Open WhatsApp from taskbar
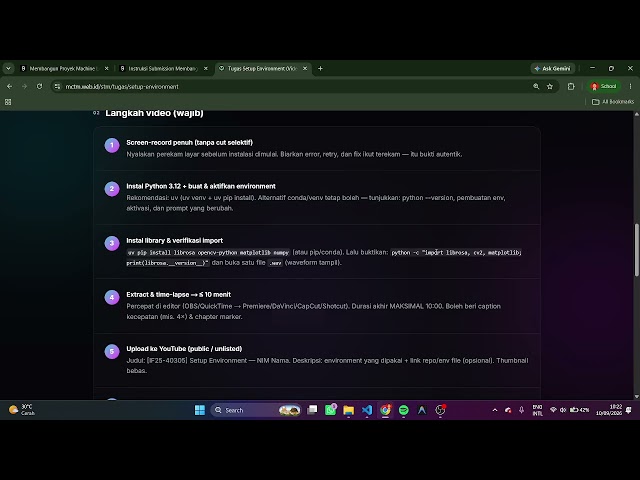Screen dimensions: 640x480 click(331, 410)
